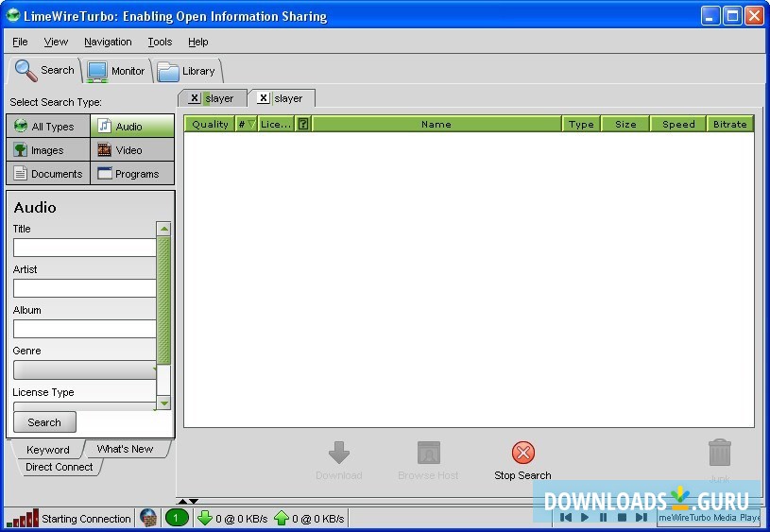Switch to the What's New tab
770x532 pixels.
click(x=126, y=449)
